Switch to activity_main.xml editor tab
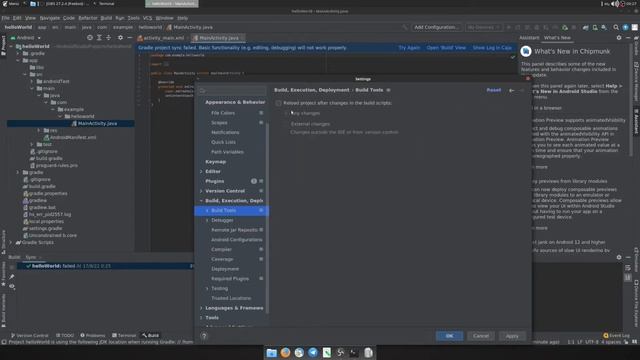The height and width of the screenshot is (360, 640). coord(161,38)
